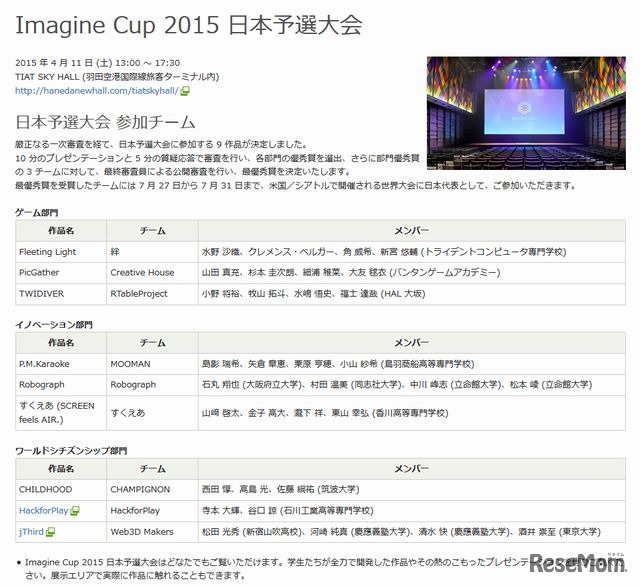Click the 日本予選大会 参加チーム heading
Image resolution: width=640 pixels, height=586 pixels.
point(105,122)
